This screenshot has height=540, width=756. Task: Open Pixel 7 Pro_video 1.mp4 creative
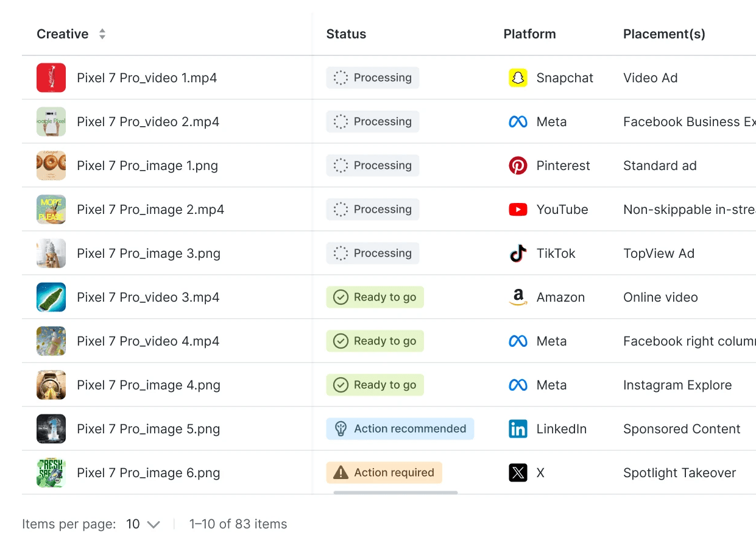(147, 78)
